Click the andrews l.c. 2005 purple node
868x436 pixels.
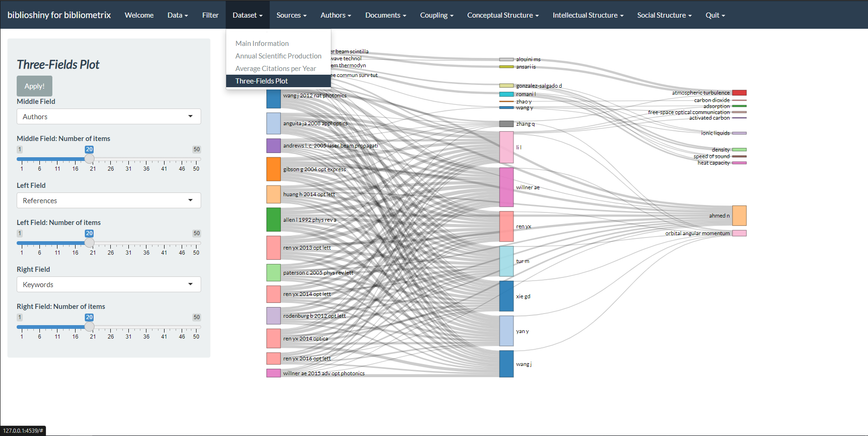[273, 146]
